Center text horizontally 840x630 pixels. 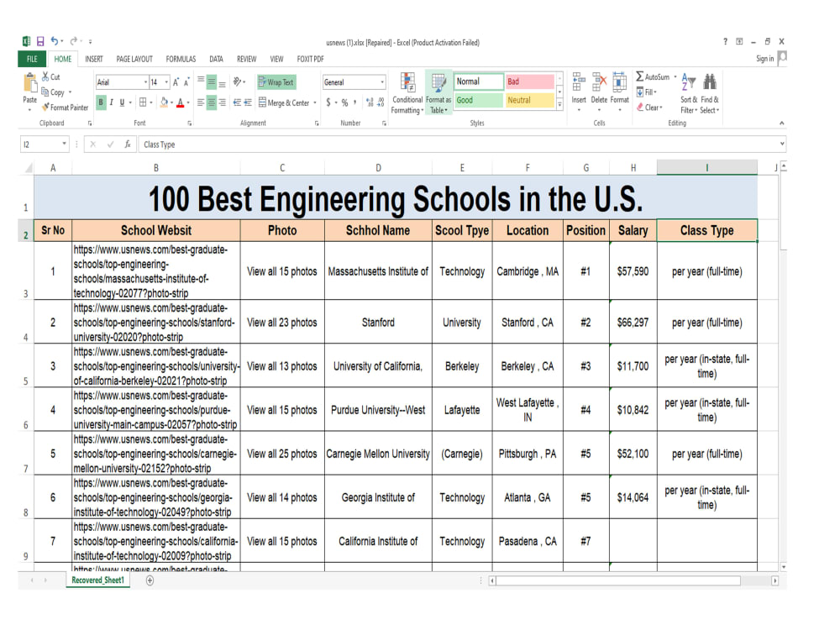[x=212, y=102]
